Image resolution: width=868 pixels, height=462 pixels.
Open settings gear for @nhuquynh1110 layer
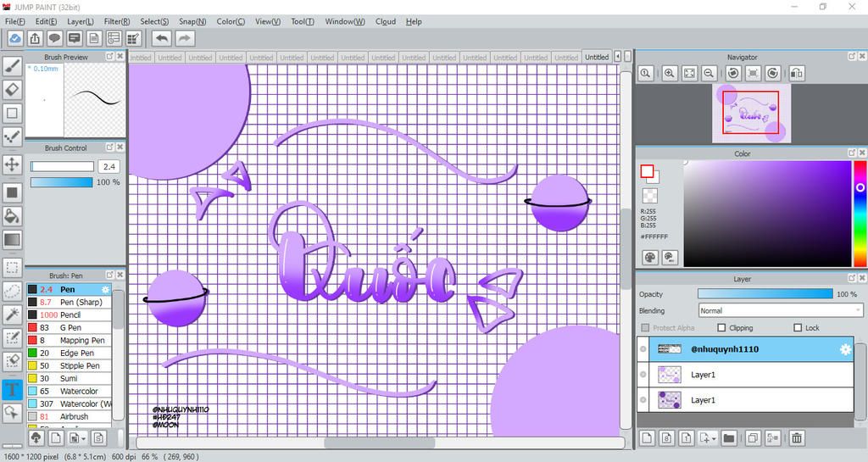[x=845, y=349]
